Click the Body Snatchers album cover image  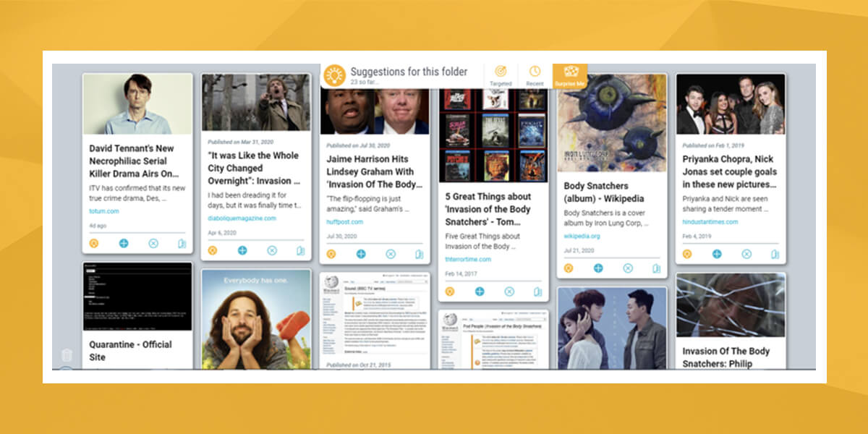tap(612, 123)
